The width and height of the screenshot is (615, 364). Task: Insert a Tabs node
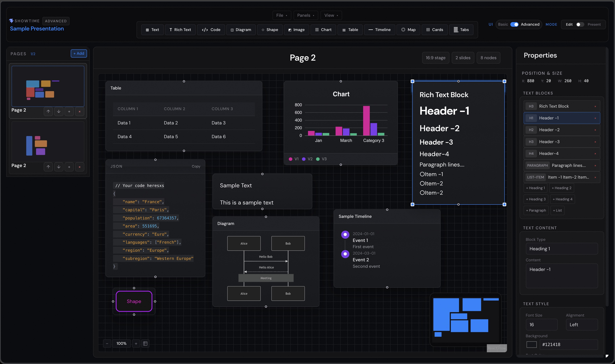tap(461, 30)
